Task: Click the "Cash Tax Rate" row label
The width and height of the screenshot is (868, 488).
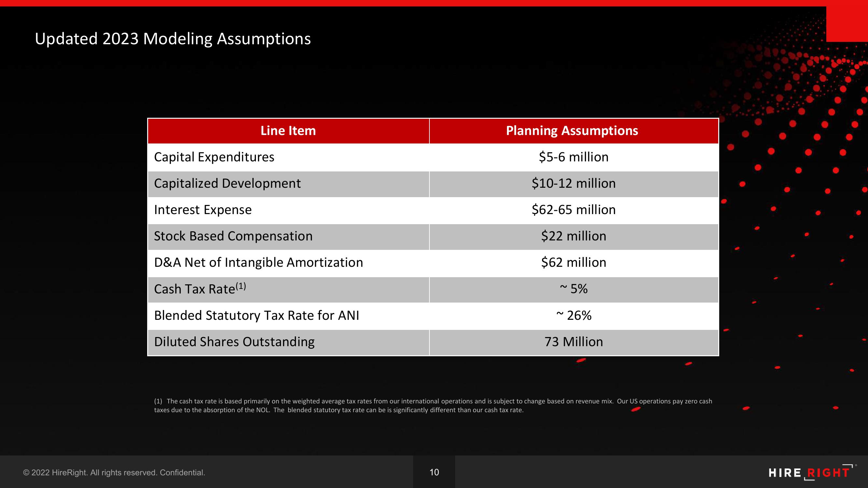Action: (x=200, y=289)
